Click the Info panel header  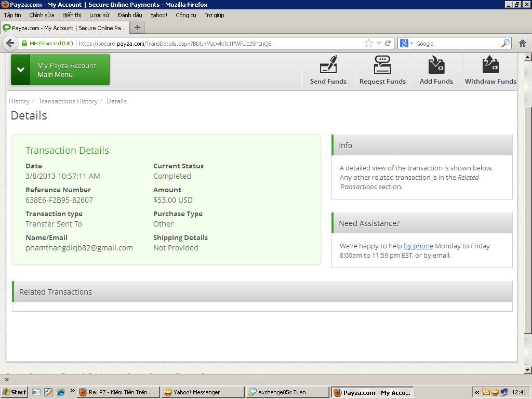click(x=422, y=145)
